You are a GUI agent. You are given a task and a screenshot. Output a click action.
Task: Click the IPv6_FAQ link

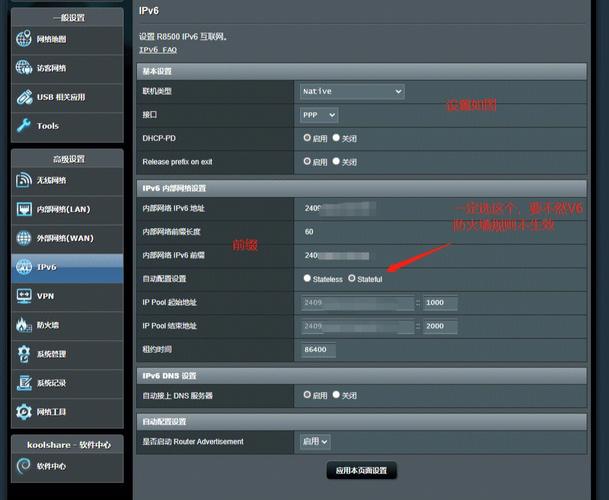coord(158,50)
